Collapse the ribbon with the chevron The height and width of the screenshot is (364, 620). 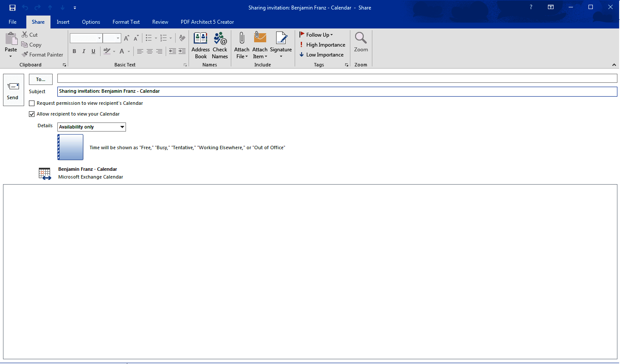point(614,65)
